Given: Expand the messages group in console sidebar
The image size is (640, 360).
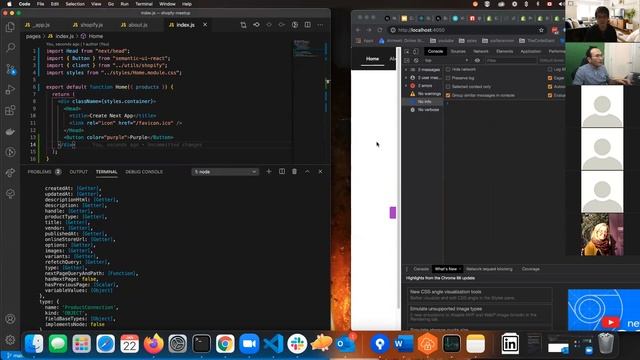Looking at the screenshot, I should tap(406, 70).
